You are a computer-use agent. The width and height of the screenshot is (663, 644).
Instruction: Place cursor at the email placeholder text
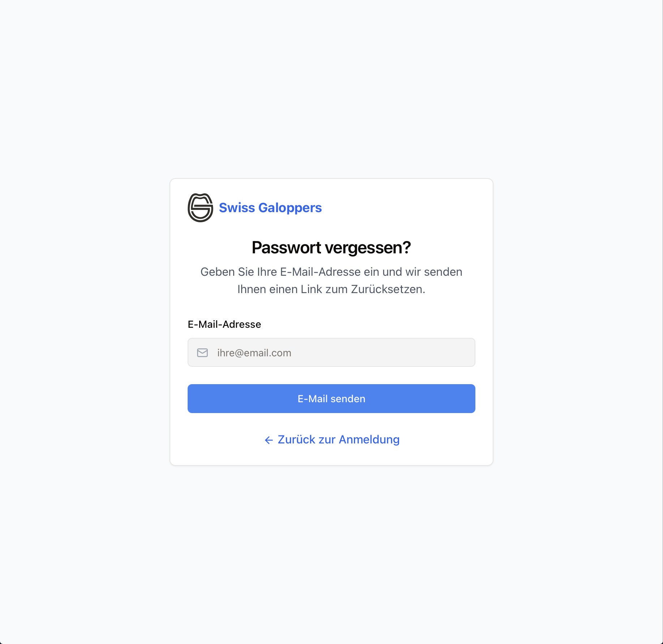click(254, 353)
